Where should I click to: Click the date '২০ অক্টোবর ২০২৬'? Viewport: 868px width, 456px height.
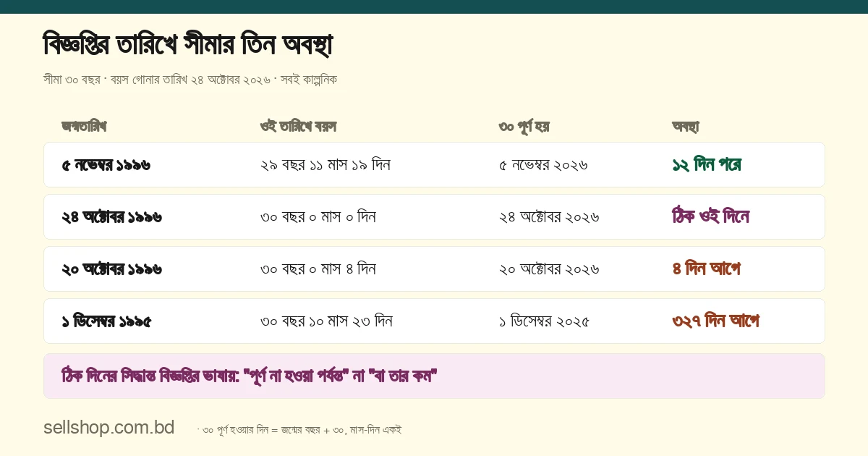click(549, 269)
